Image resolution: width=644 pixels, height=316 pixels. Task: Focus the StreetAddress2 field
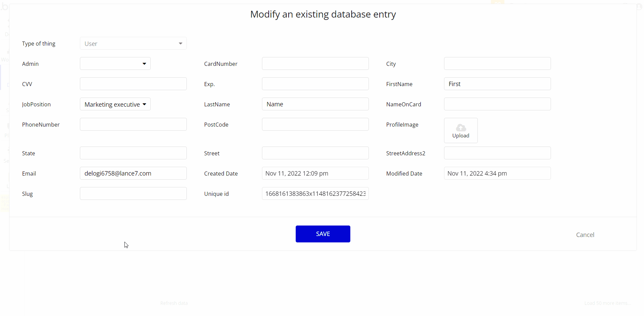497,153
